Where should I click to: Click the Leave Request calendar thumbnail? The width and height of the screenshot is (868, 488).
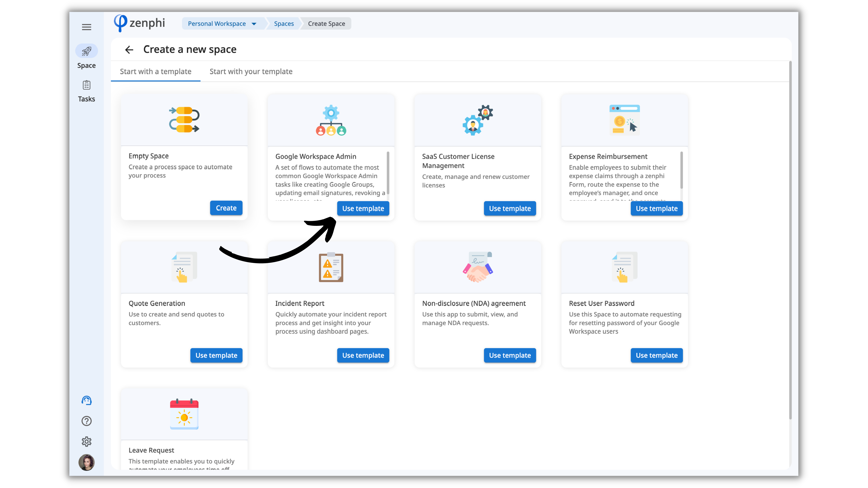(x=184, y=414)
